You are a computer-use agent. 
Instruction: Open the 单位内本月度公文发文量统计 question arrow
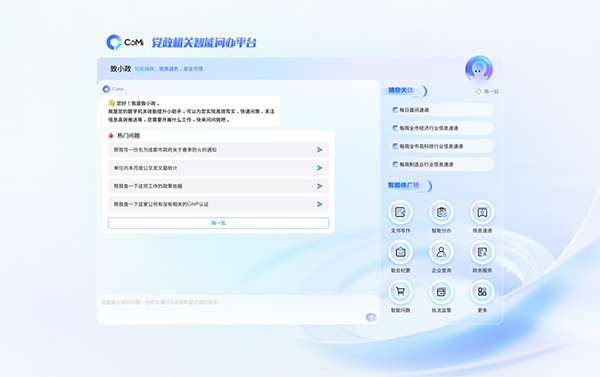320,168
